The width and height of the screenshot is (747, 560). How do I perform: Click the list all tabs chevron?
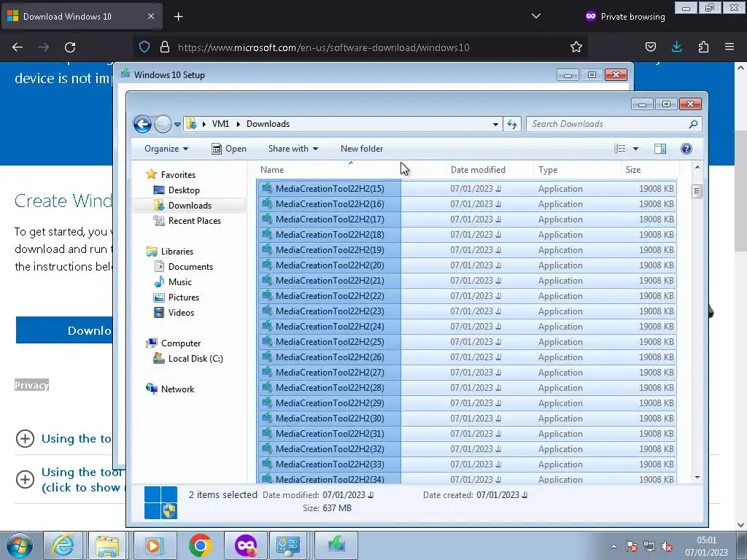point(536,16)
